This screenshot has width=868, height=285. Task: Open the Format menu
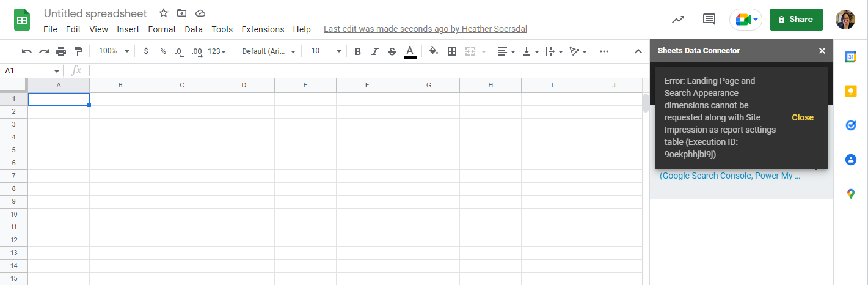[x=162, y=29]
